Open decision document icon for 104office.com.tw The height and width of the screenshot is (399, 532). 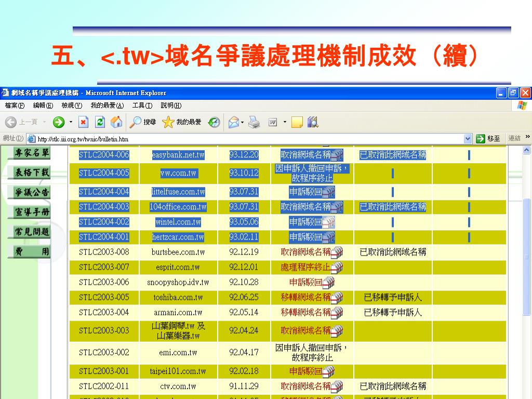pyautogui.click(x=337, y=207)
